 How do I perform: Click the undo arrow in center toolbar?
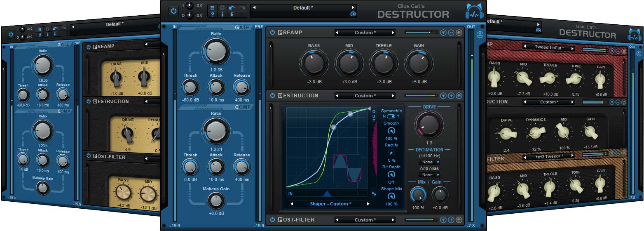coord(232,8)
